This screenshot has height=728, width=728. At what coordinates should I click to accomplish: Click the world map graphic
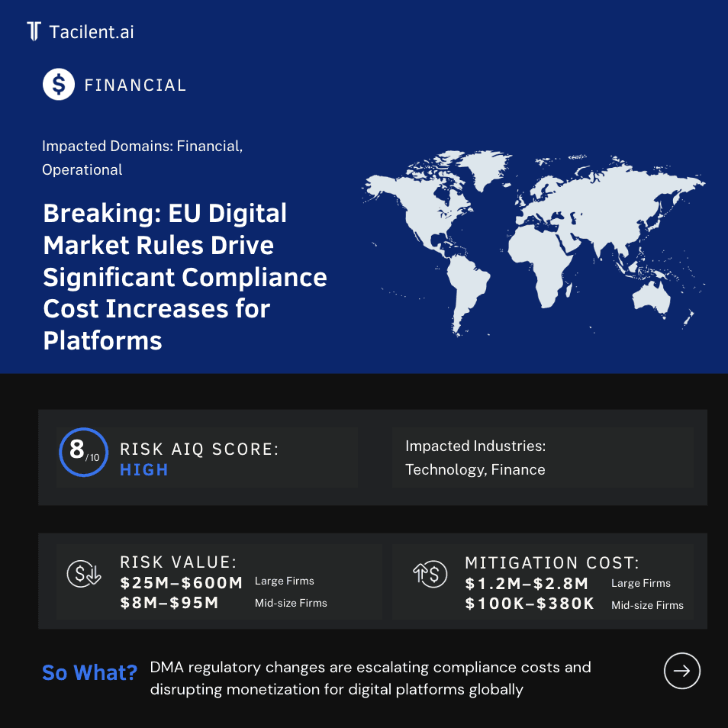pyautogui.click(x=533, y=243)
